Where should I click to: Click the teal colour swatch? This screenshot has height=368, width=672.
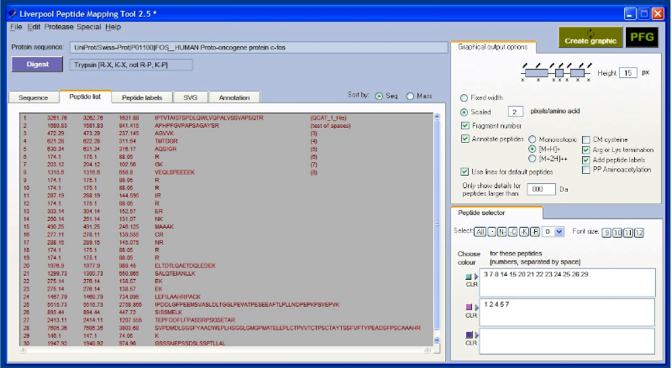pyautogui.click(x=468, y=277)
